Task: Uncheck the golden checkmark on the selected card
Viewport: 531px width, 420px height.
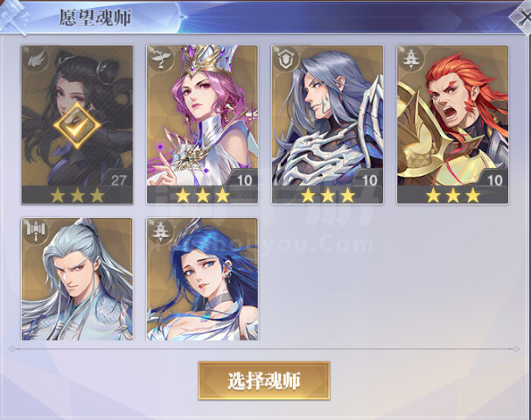Action: [x=77, y=125]
